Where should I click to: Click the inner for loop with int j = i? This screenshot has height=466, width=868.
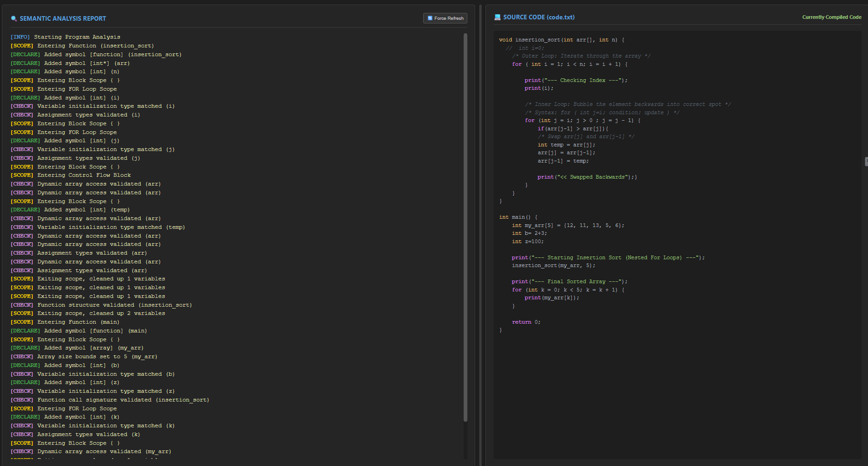click(583, 121)
